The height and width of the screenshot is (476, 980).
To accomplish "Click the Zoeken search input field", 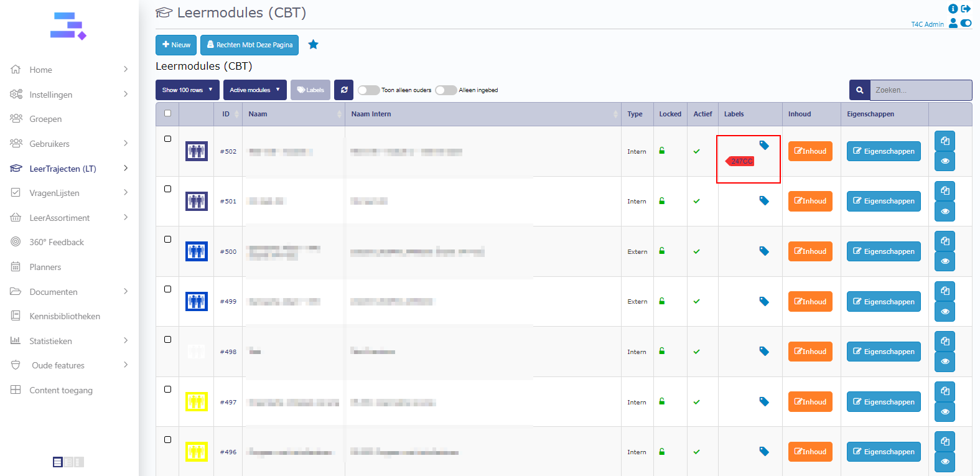I will click(x=920, y=90).
